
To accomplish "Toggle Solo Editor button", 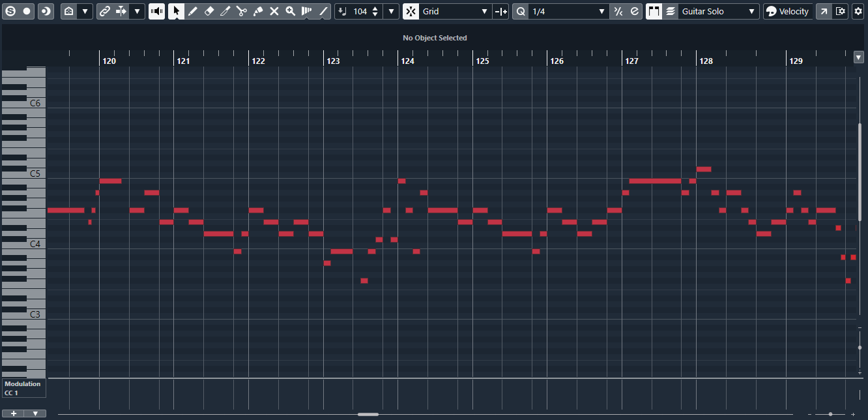I will pyautogui.click(x=10, y=12).
